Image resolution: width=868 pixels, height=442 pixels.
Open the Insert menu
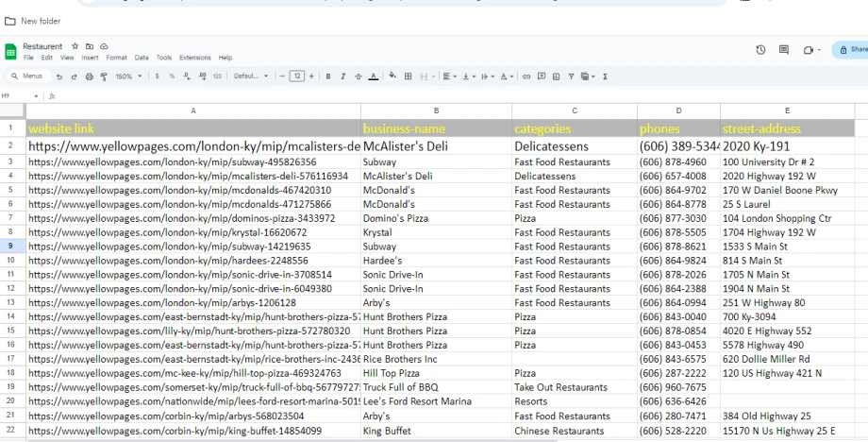coord(90,58)
